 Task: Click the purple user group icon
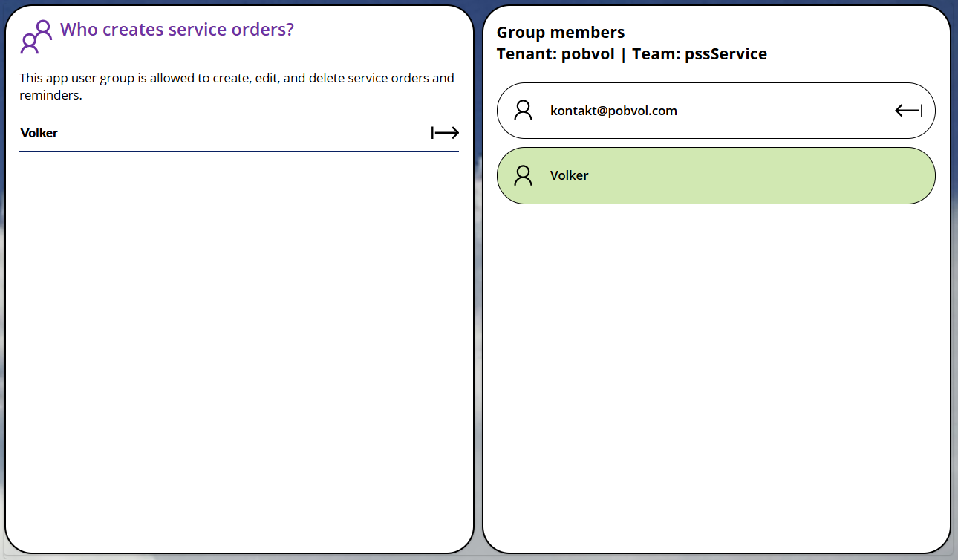[36, 37]
